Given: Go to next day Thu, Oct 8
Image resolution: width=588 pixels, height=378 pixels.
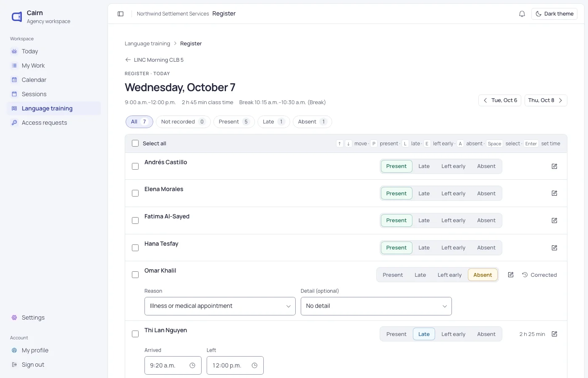Looking at the screenshot, I should tap(546, 100).
